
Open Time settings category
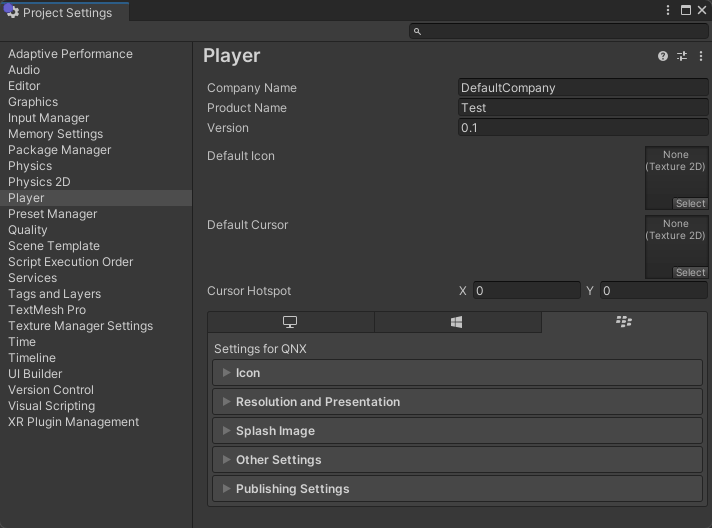click(x=96, y=342)
